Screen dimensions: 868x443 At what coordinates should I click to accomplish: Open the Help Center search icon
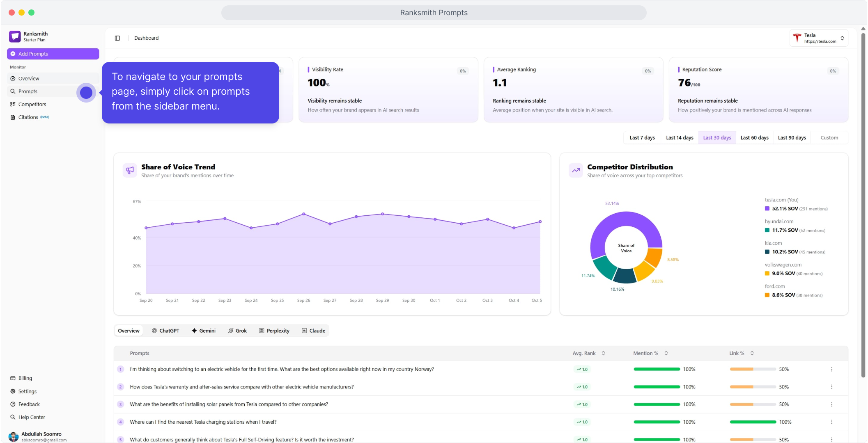pyautogui.click(x=13, y=417)
